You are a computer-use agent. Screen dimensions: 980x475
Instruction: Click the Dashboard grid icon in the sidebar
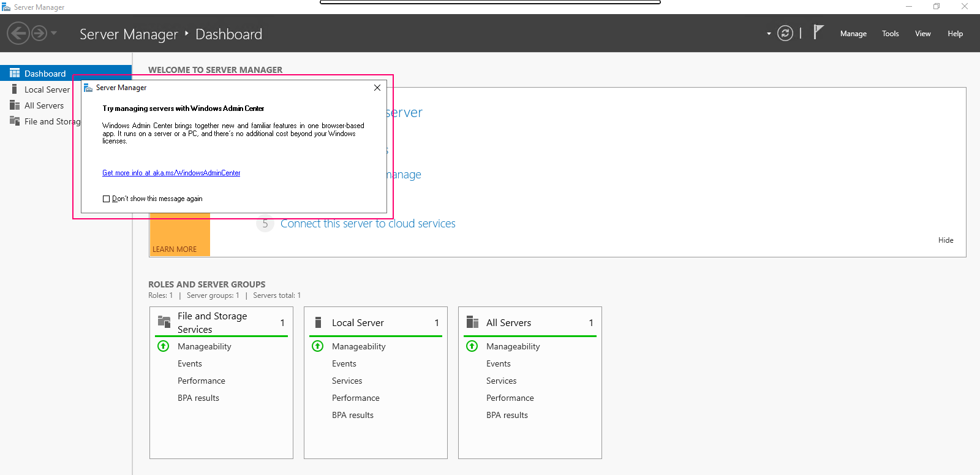(x=15, y=73)
